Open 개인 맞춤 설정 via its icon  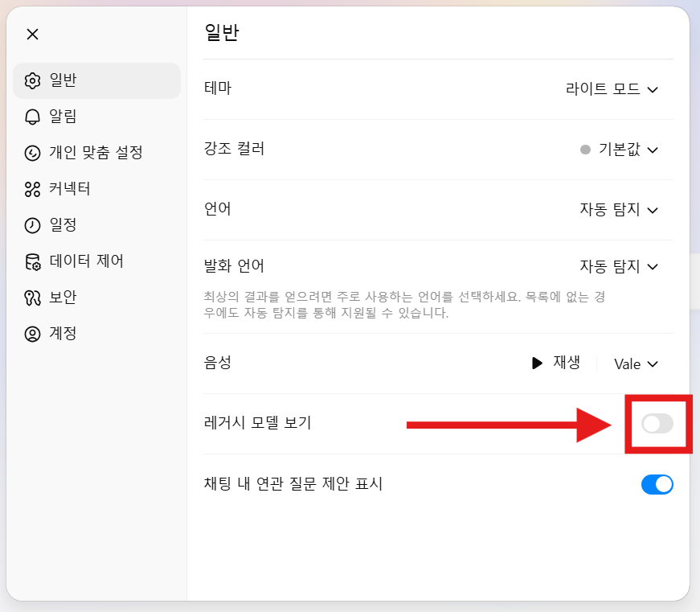point(33,153)
